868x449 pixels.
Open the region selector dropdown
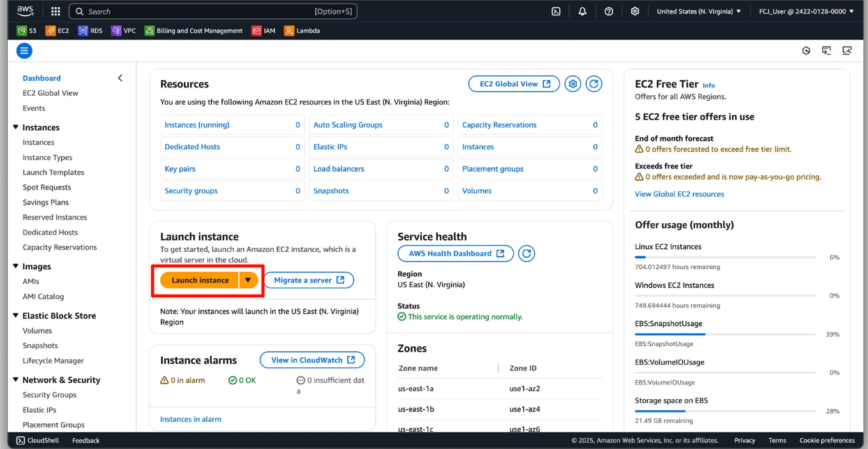coord(699,11)
